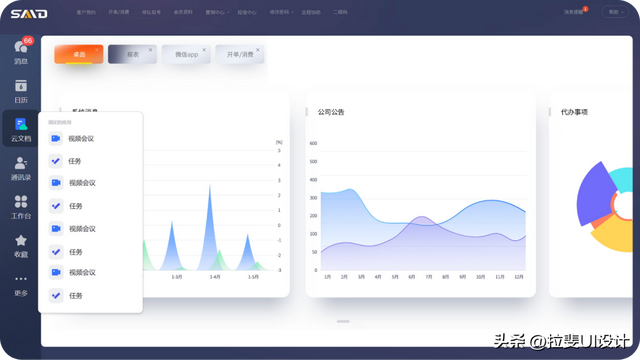Viewport: 640px width, 360px height.
Task: Switch to the 报表 tab
Action: [132, 54]
